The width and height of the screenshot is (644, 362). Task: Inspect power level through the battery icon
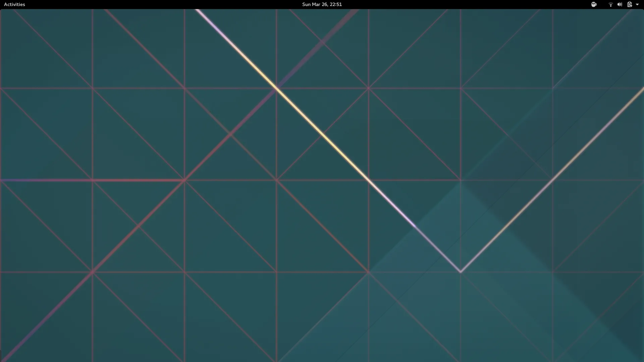(x=630, y=4)
